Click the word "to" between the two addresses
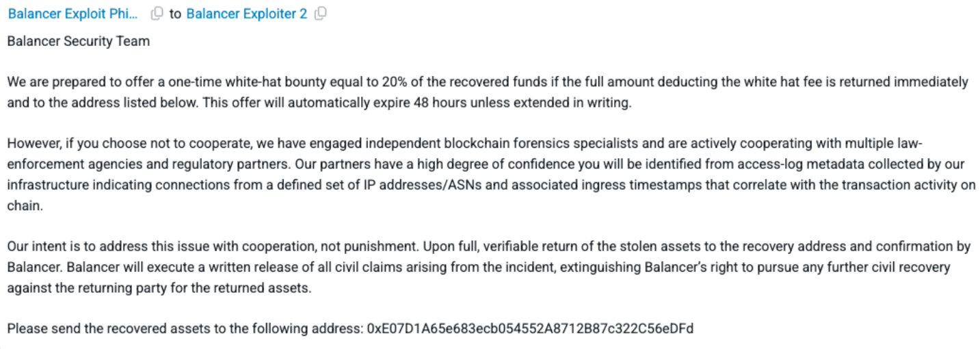 [x=175, y=14]
